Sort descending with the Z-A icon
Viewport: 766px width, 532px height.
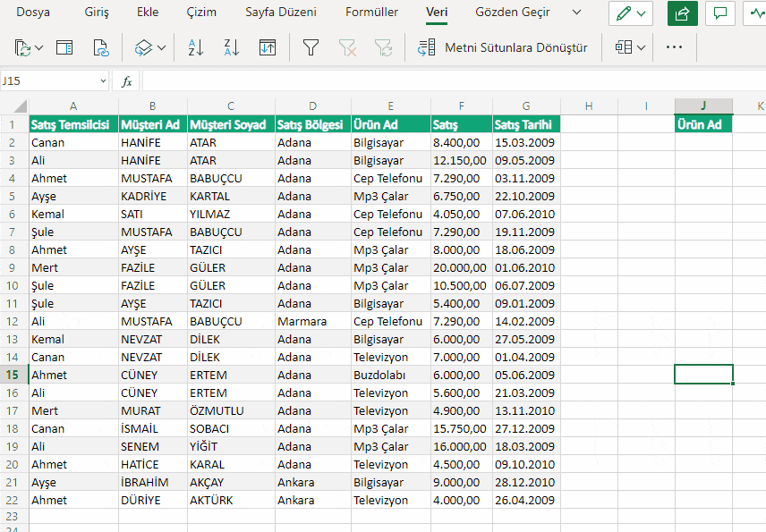(x=231, y=47)
